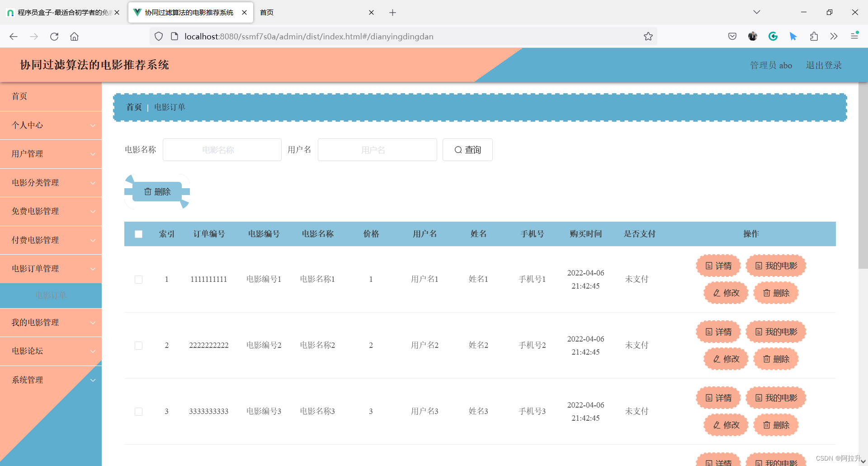
Task: Click the 用户名2 table cell
Action: coord(425,345)
